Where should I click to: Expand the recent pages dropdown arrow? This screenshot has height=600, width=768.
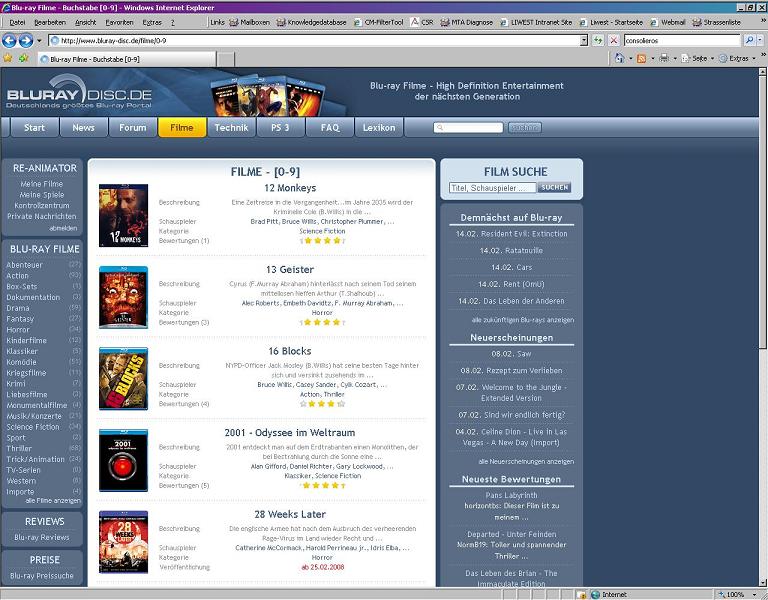[x=39, y=41]
